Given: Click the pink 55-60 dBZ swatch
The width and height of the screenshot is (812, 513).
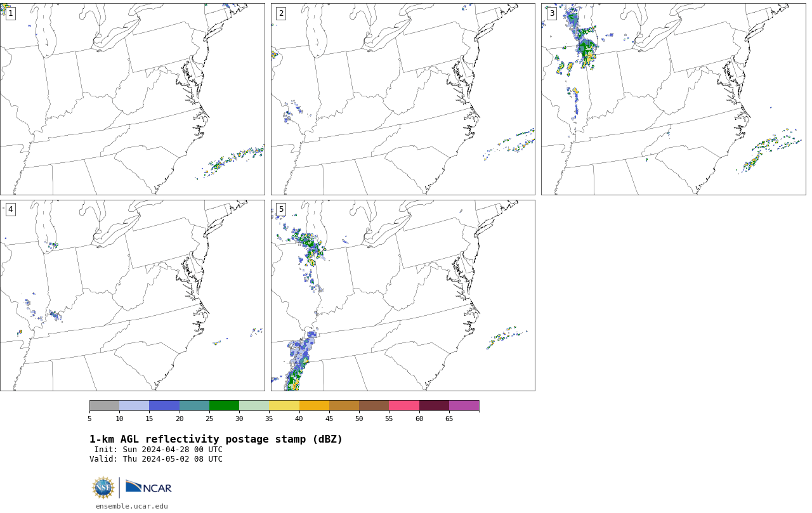Looking at the screenshot, I should [x=404, y=406].
